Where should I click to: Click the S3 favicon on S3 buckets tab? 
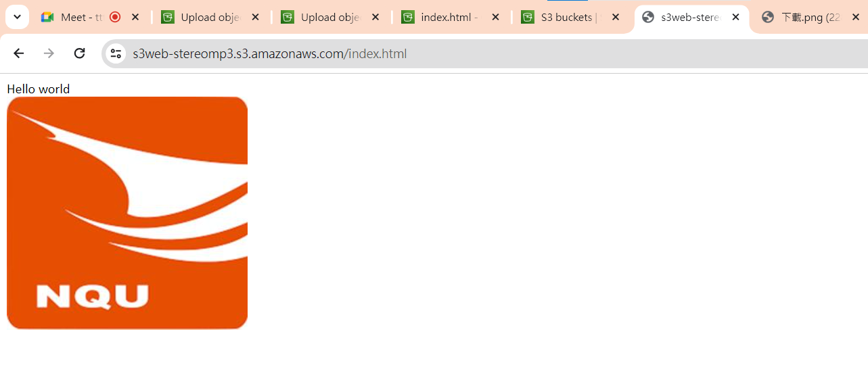528,17
